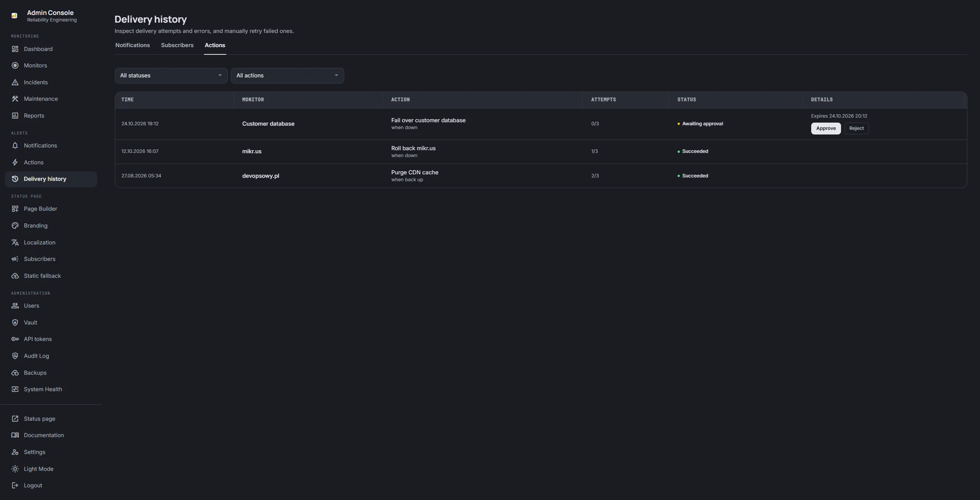Click the Customer database monitor name
Image resolution: width=980 pixels, height=500 pixels.
pos(268,124)
